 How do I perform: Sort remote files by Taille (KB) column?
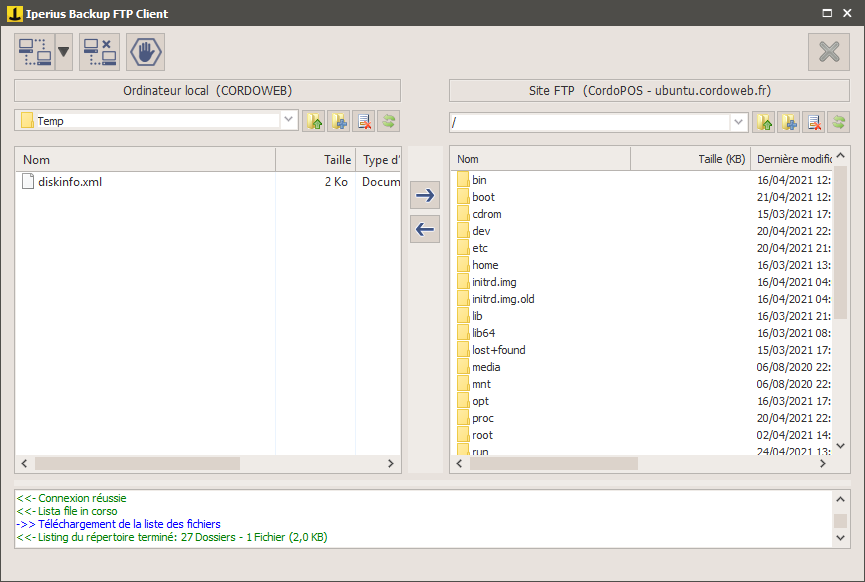691,159
